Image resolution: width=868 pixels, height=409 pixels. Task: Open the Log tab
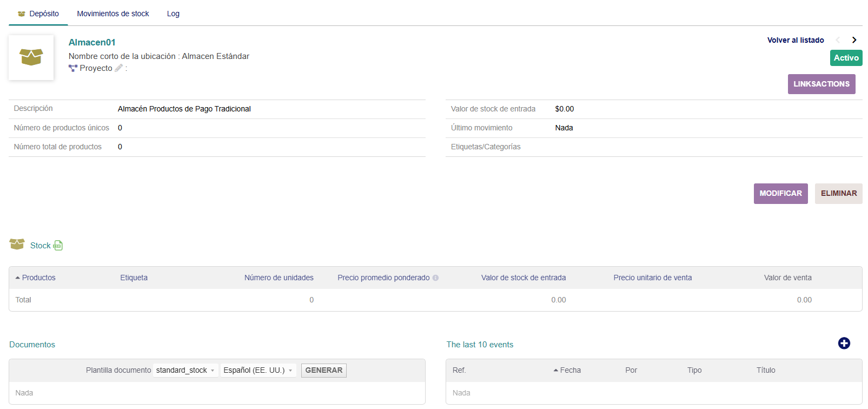click(x=173, y=14)
